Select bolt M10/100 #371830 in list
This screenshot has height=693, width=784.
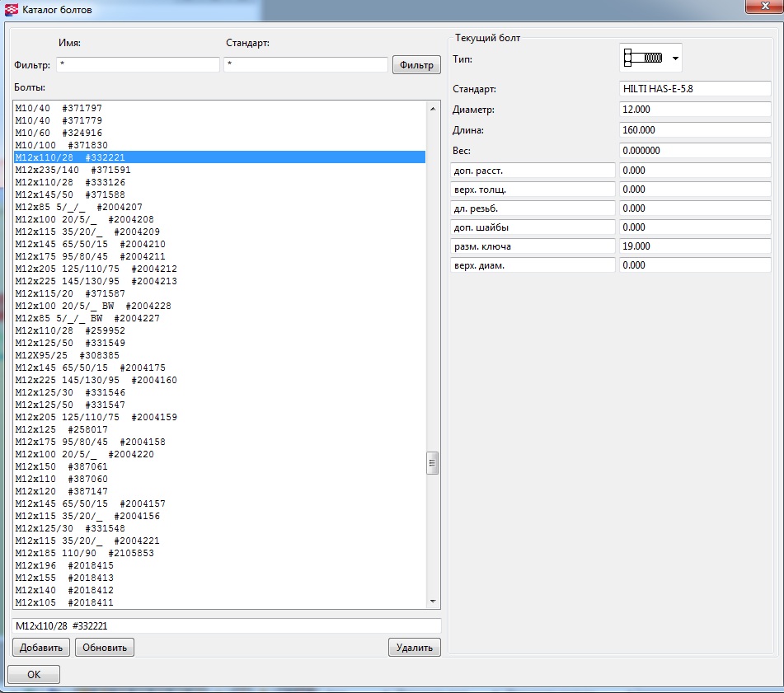[62, 145]
